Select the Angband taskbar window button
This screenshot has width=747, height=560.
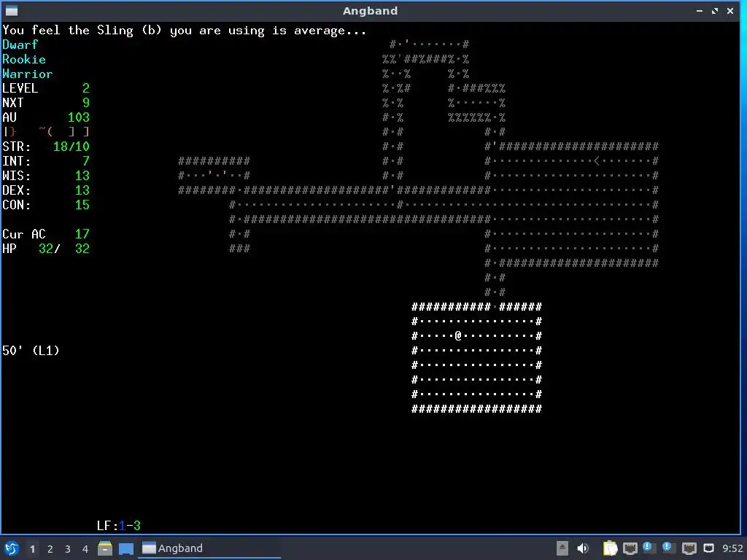pyautogui.click(x=209, y=548)
